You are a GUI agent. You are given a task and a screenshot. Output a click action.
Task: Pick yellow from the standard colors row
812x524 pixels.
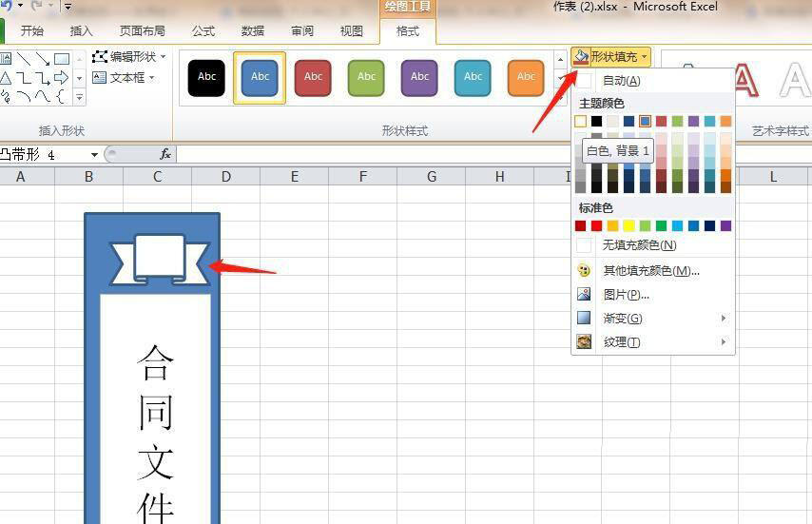(629, 226)
